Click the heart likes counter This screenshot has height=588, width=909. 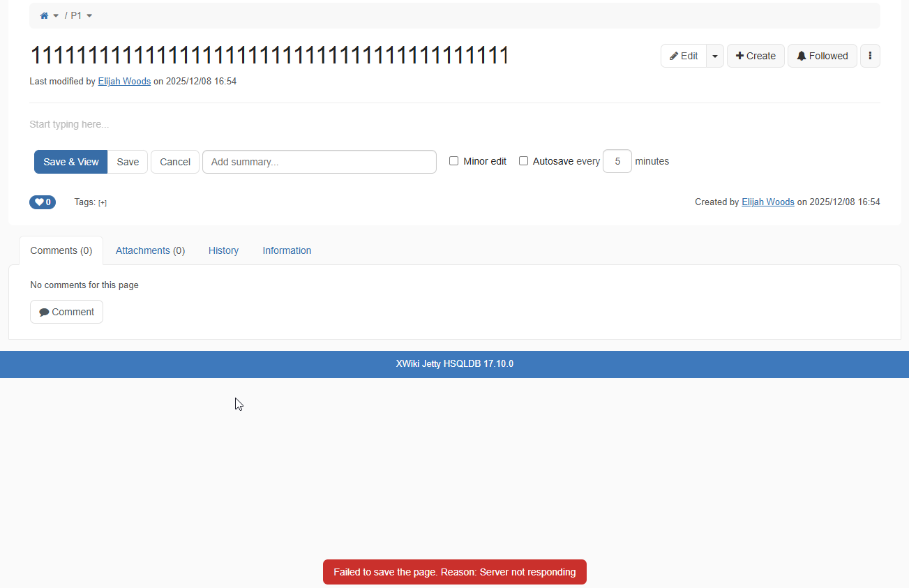click(43, 202)
